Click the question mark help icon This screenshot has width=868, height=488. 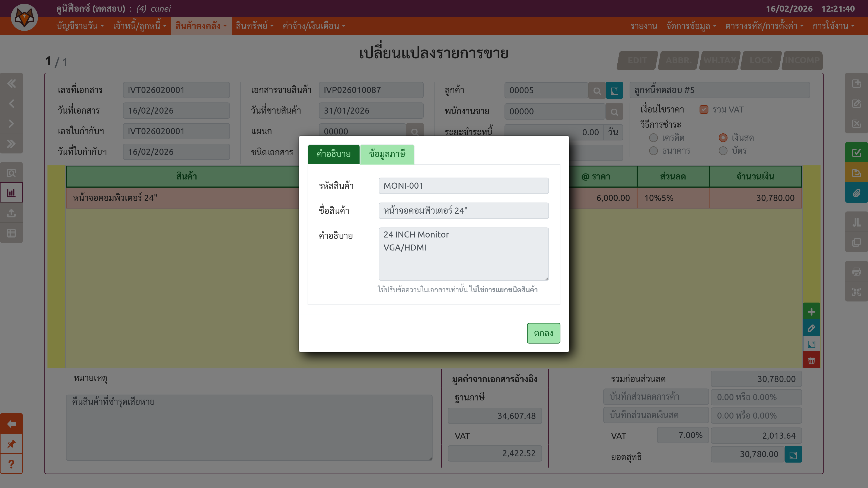(11, 464)
